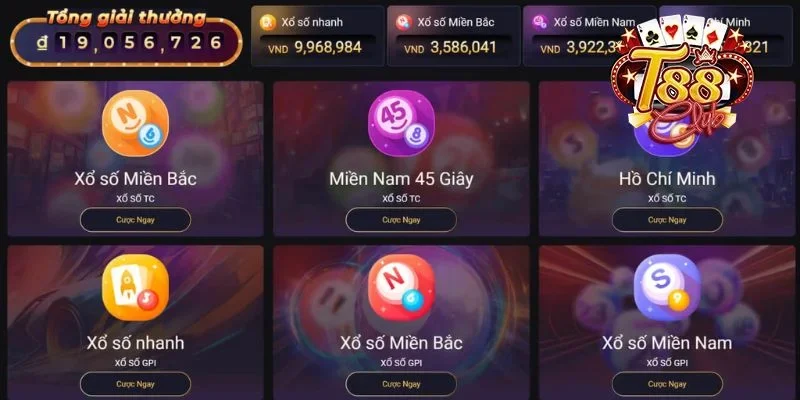The image size is (800, 400).
Task: Click Cược Ngay under Xổ số Miền Bắc GPI
Action: [x=401, y=384]
